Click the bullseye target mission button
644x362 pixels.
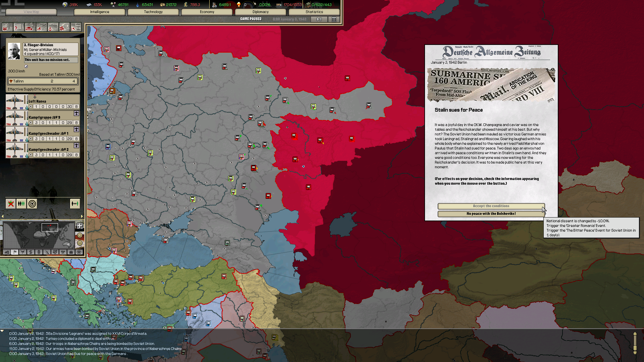click(x=32, y=203)
